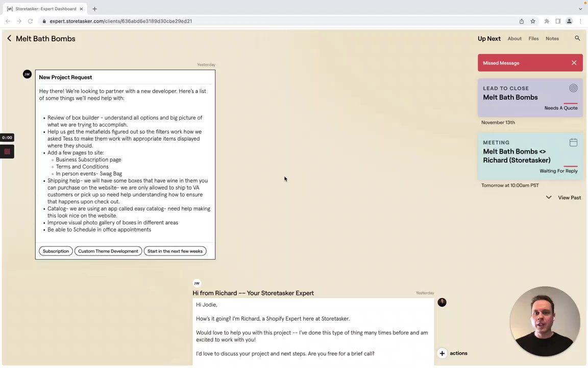Click the Start in the next few weeks tag

click(x=175, y=251)
